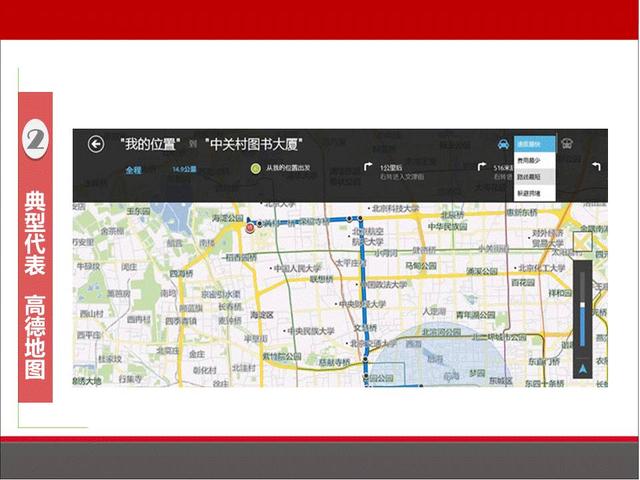This screenshot has height=480, width=640.
Task: Choose the gray highlighted third dropdown option
Action: tap(535, 177)
